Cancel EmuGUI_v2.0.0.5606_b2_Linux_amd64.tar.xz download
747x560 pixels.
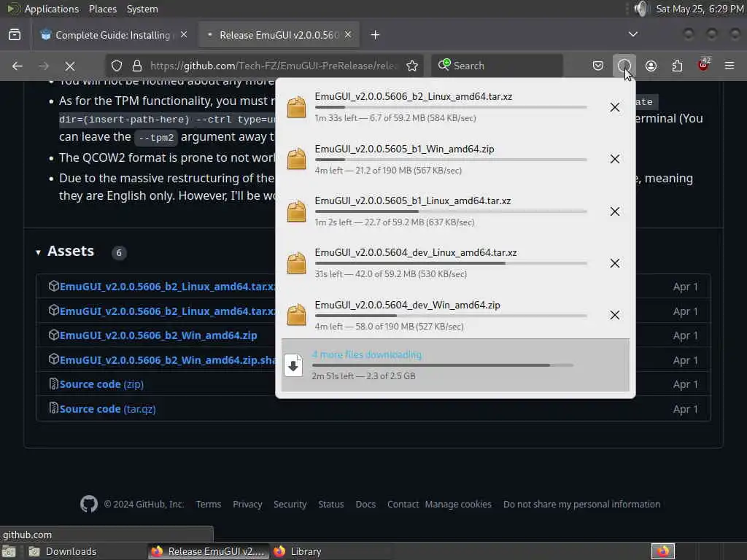tap(614, 107)
